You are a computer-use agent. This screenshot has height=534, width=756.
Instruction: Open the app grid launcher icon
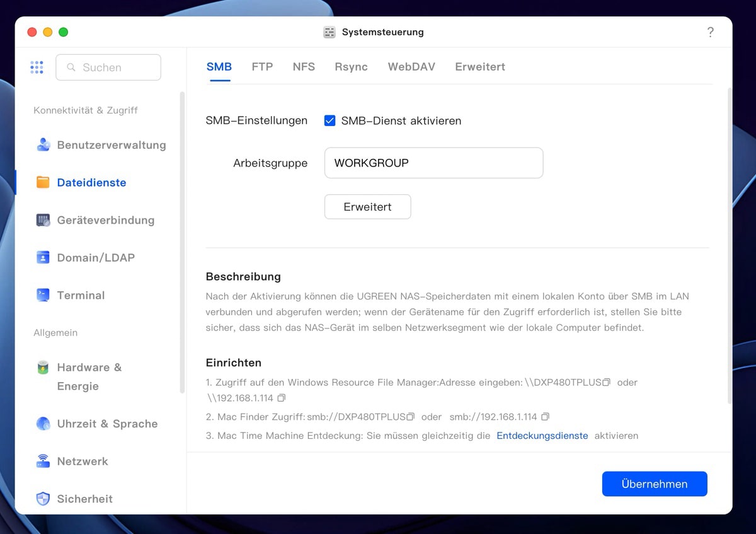click(x=37, y=67)
